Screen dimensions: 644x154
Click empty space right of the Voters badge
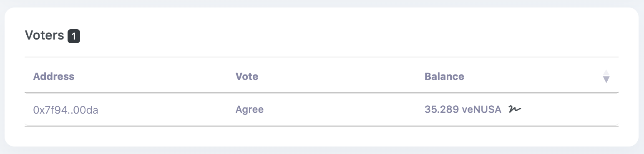pyautogui.click(x=292, y=37)
